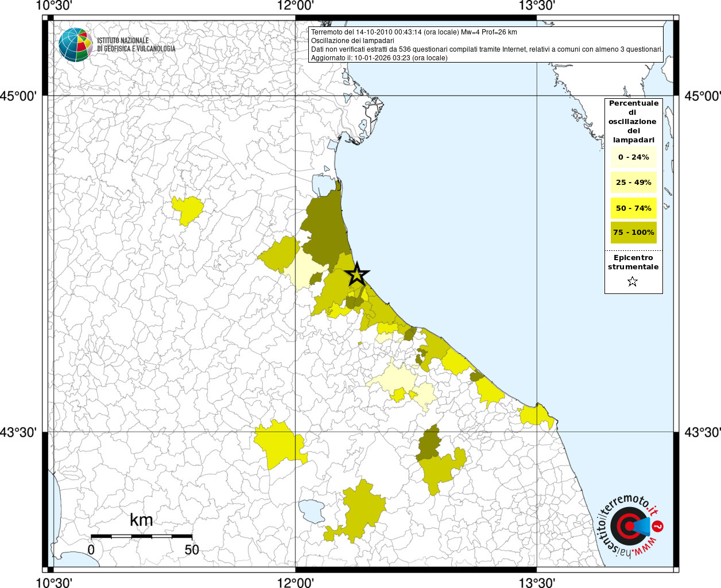Click the 'Oscillazione dei lampadari' subtitle

[x=352, y=41]
